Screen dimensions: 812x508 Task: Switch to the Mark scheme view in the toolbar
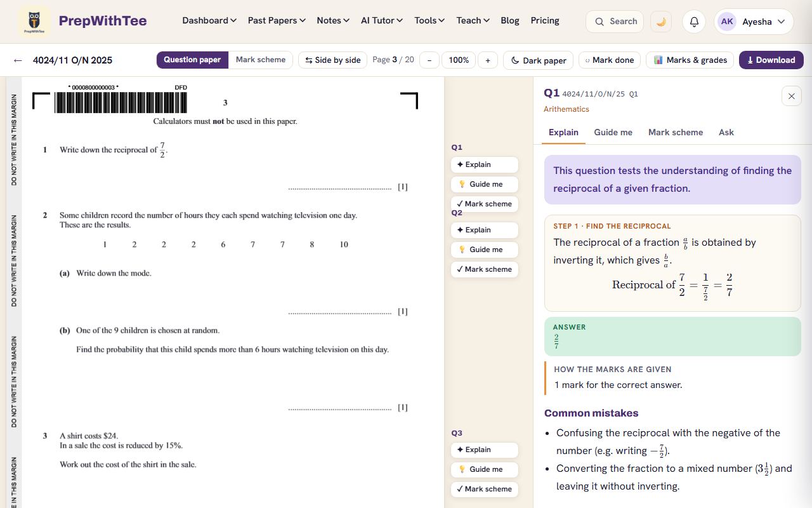261,60
